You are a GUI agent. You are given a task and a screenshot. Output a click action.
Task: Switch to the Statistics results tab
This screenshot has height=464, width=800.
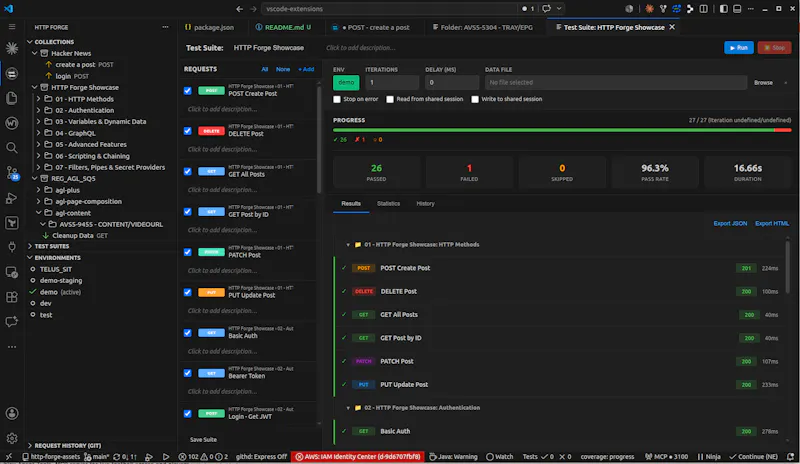pos(388,204)
